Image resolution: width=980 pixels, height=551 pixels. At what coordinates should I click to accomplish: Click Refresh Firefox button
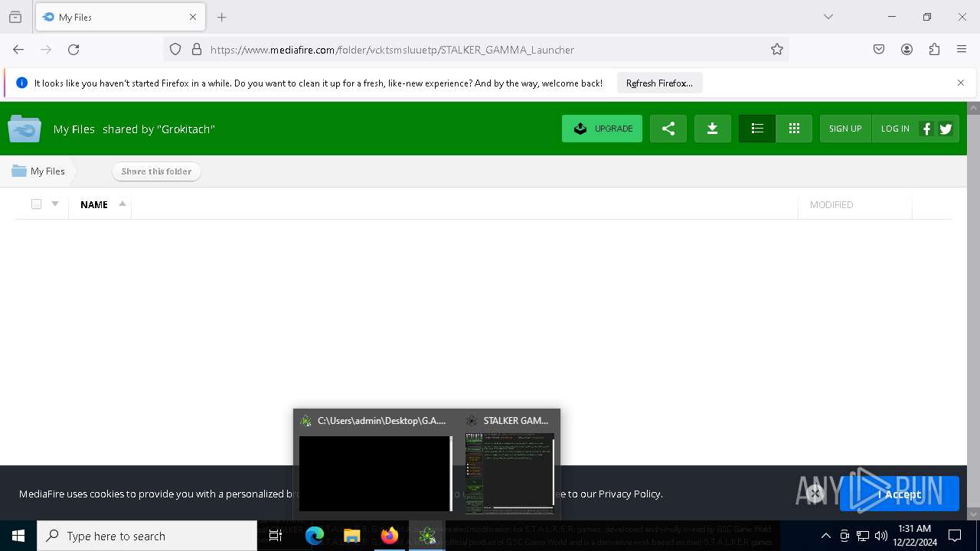pyautogui.click(x=659, y=83)
